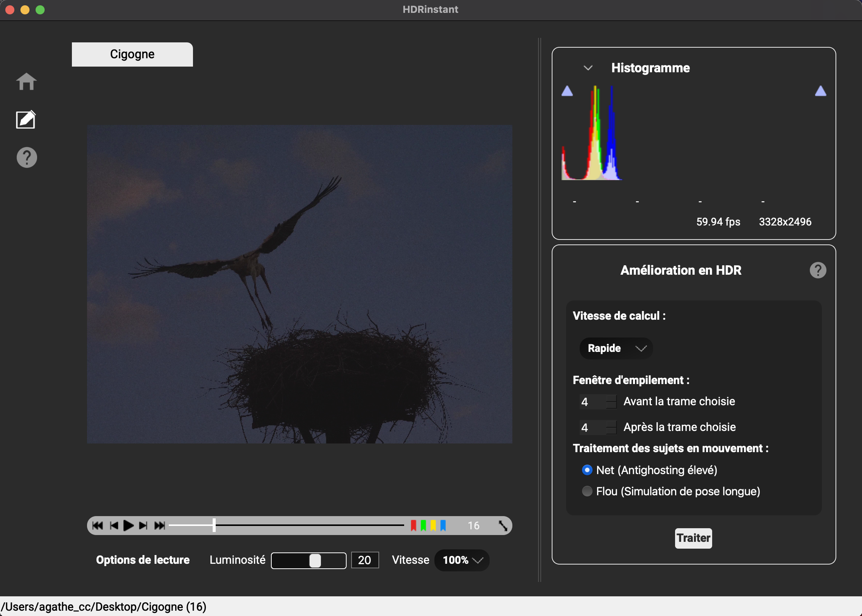
Task: Open the sidebar help question mark
Action: 26,157
